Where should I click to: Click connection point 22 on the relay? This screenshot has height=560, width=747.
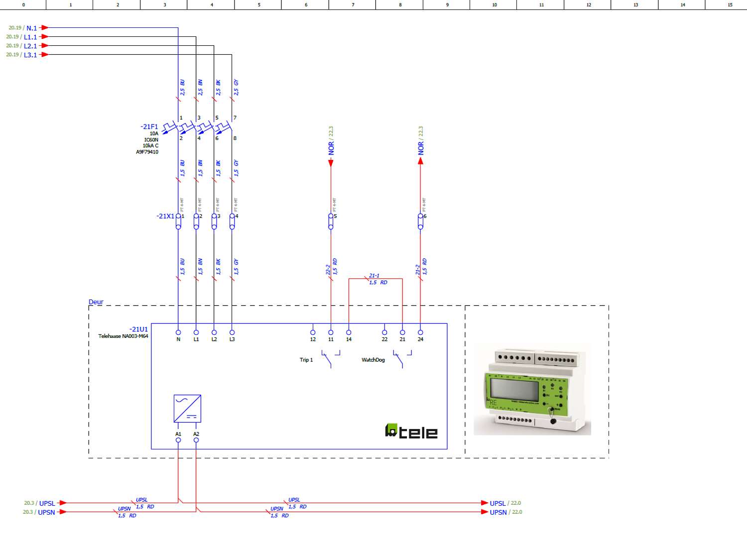pos(384,332)
